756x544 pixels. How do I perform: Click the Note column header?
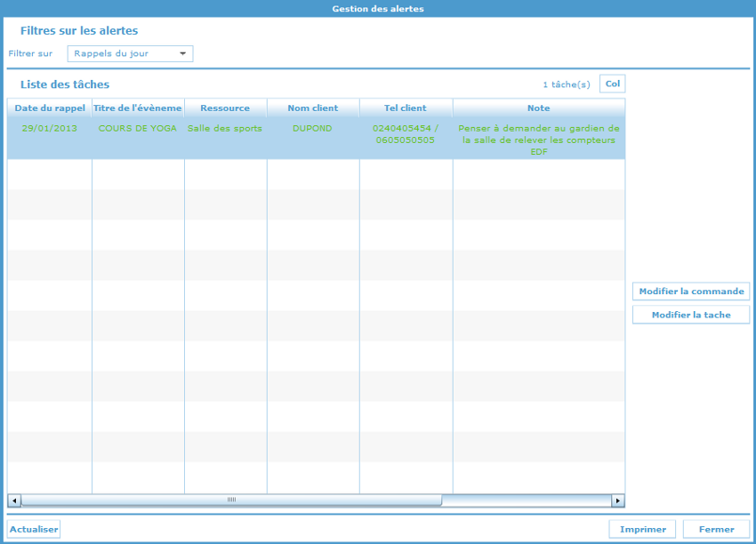[x=539, y=108]
